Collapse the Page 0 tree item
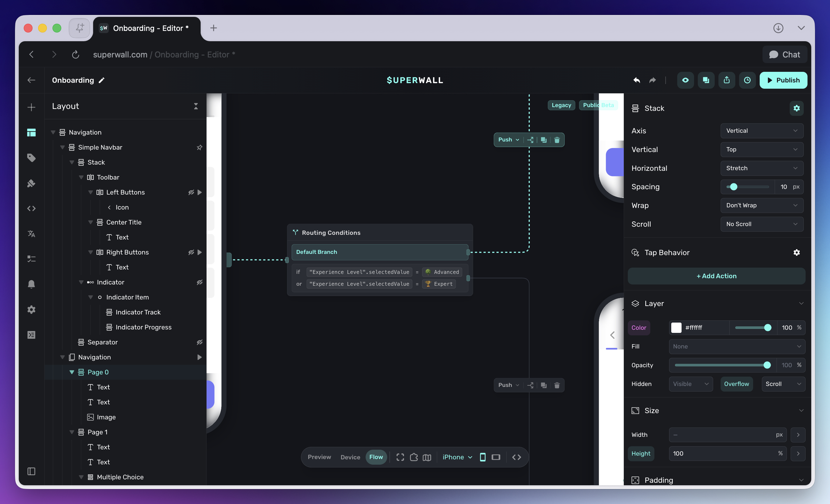Image resolution: width=830 pixels, height=504 pixels. tap(72, 372)
